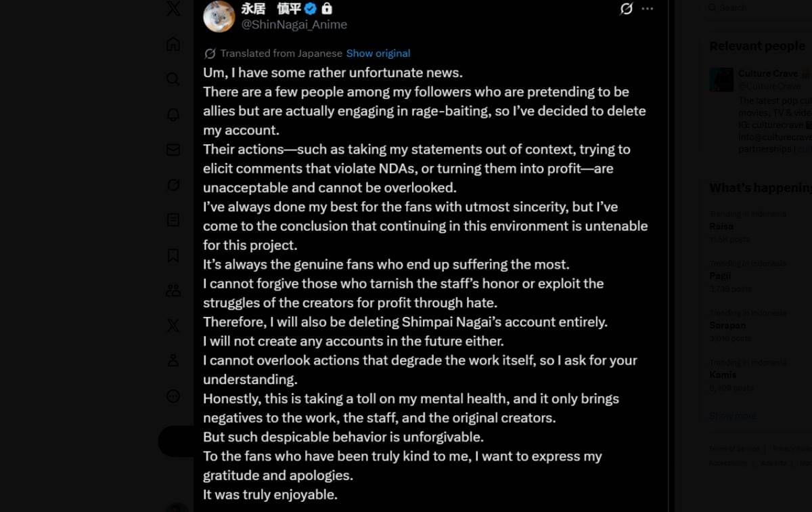Click the Post button in sidebar
The image size is (812, 512).
click(176, 442)
